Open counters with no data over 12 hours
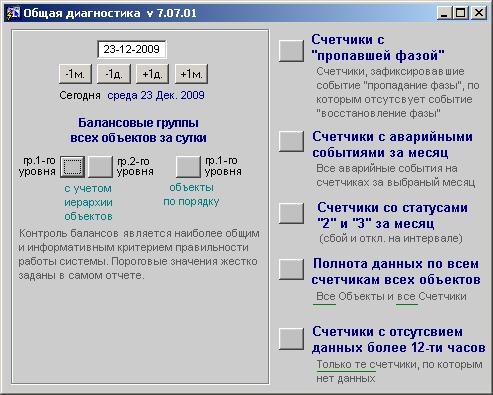 coord(291,339)
